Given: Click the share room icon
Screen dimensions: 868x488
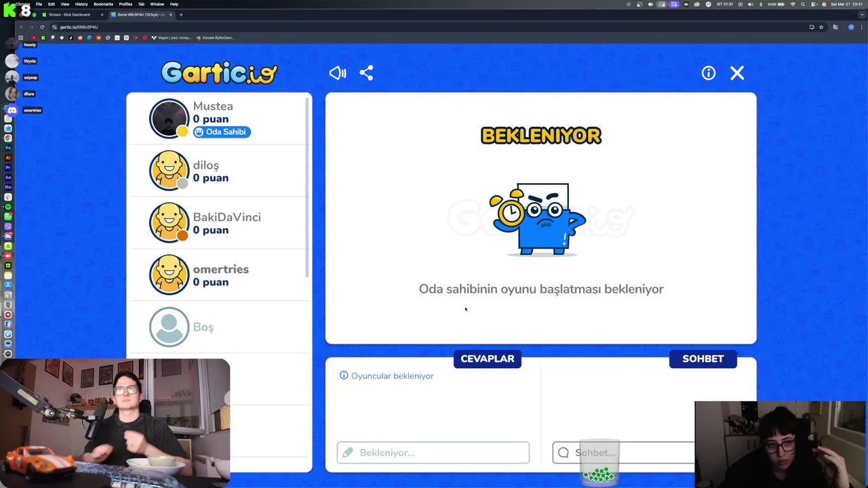Looking at the screenshot, I should (x=366, y=73).
